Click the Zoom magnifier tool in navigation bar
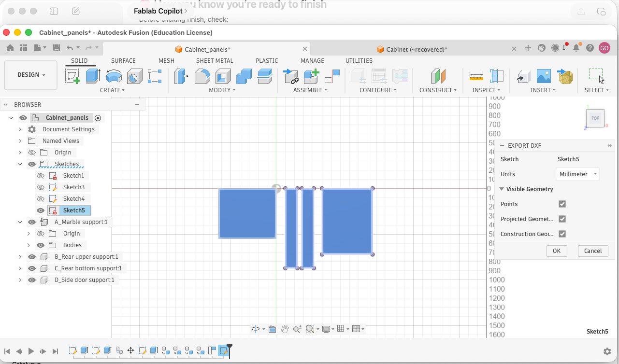Image resolution: width=619 pixels, height=364 pixels. (x=297, y=329)
